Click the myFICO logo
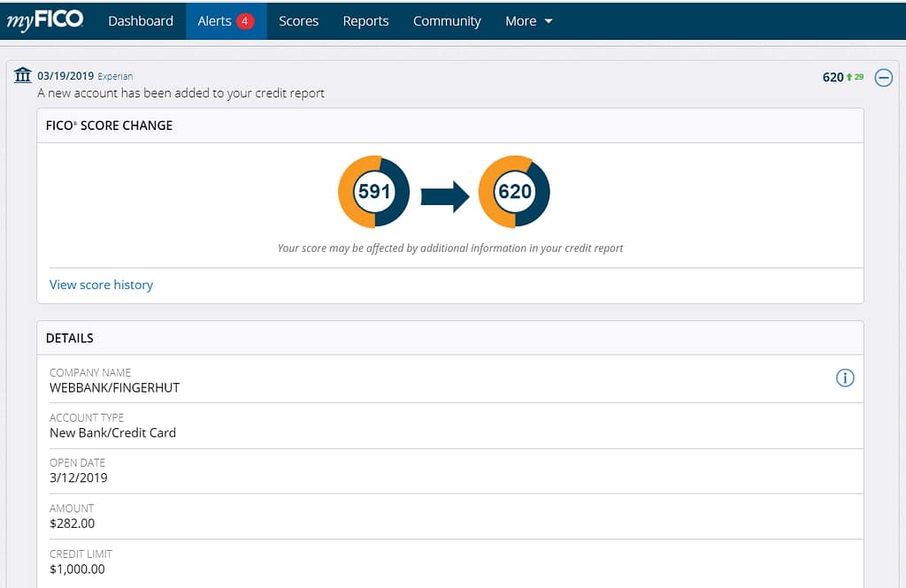Image resolution: width=906 pixels, height=588 pixels. click(45, 21)
